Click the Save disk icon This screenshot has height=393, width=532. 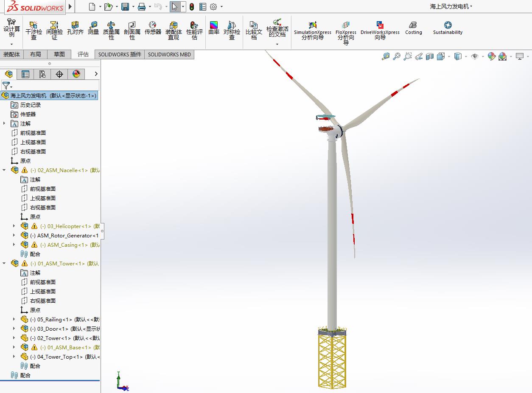(x=125, y=7)
